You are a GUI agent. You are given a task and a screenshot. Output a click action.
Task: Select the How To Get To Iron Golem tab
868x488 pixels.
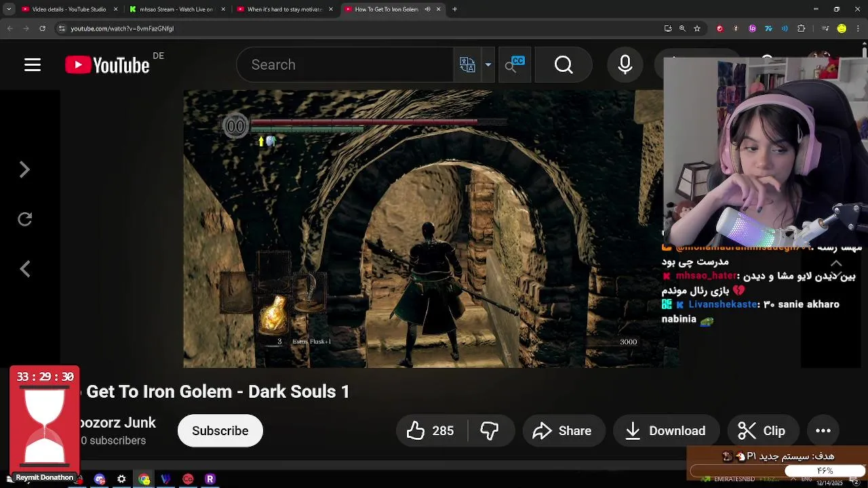pyautogui.click(x=387, y=9)
